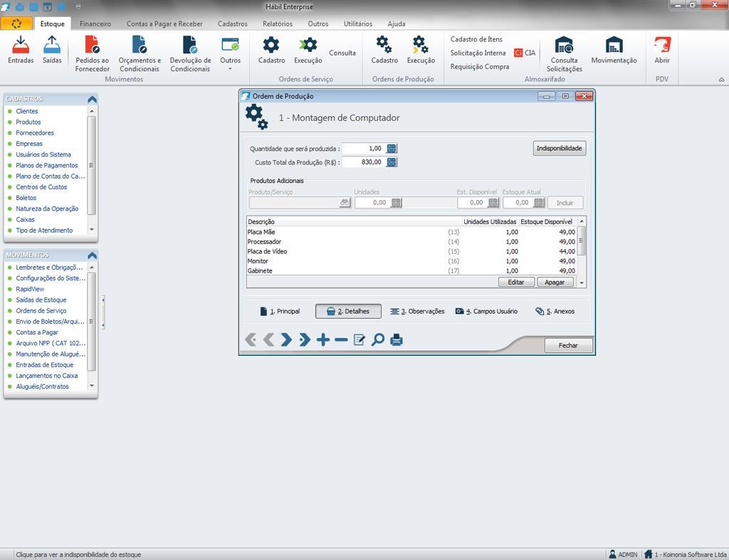Click binoculars lookup in Produto/Serviço field
The width and height of the screenshot is (729, 560).
tap(345, 203)
